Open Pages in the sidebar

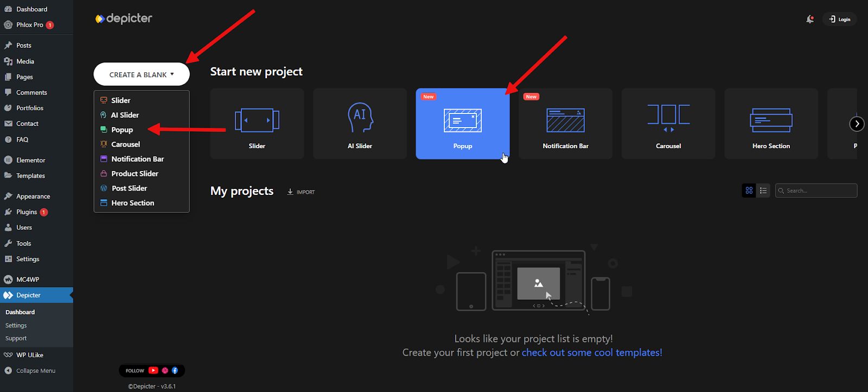[x=36, y=77]
